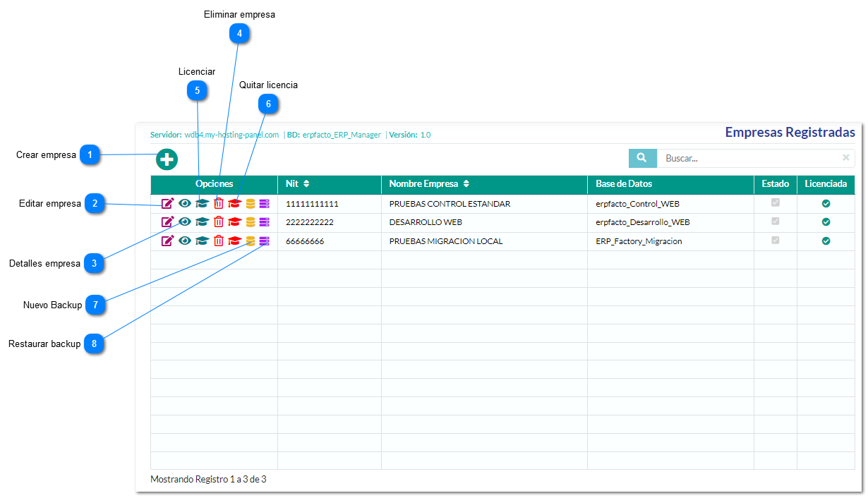Create new backup for DESARROLLO WEB
Screen dimensions: 868x498
(251, 222)
